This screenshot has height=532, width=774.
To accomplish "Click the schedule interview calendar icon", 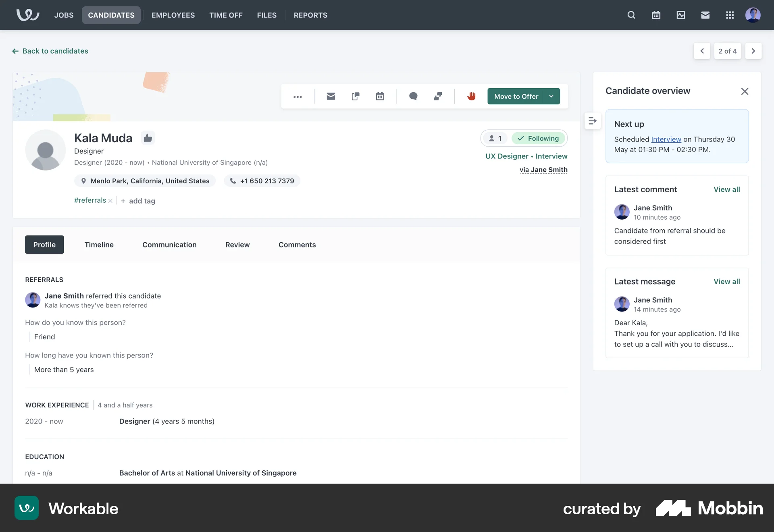I will [x=379, y=96].
